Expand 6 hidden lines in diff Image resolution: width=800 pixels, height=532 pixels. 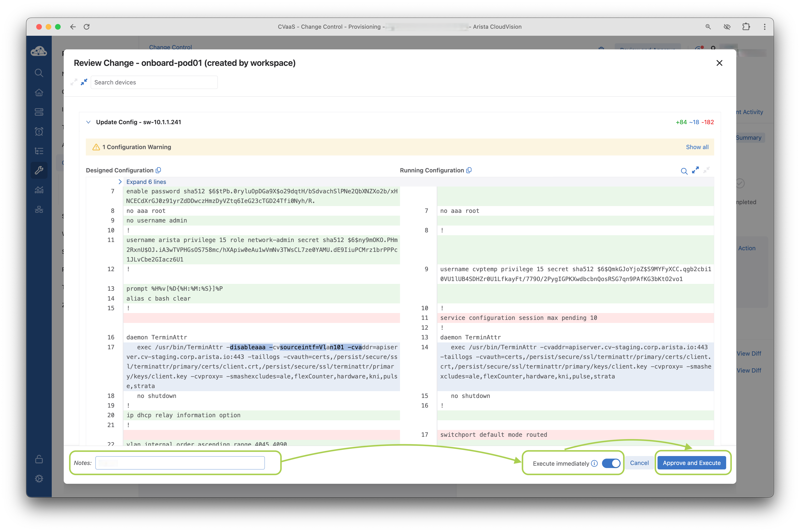[x=146, y=182]
